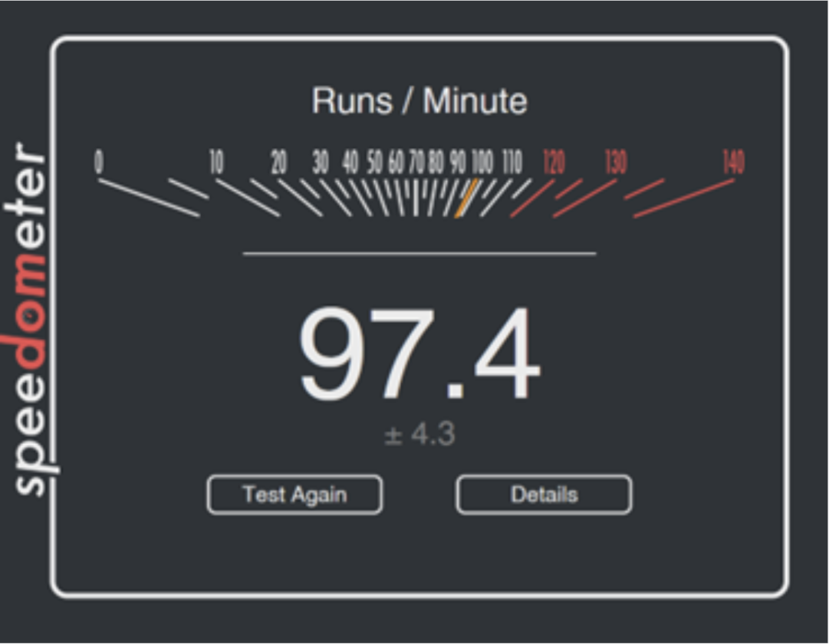Click the 10 label on gauge
The image size is (829, 644).
216,163
